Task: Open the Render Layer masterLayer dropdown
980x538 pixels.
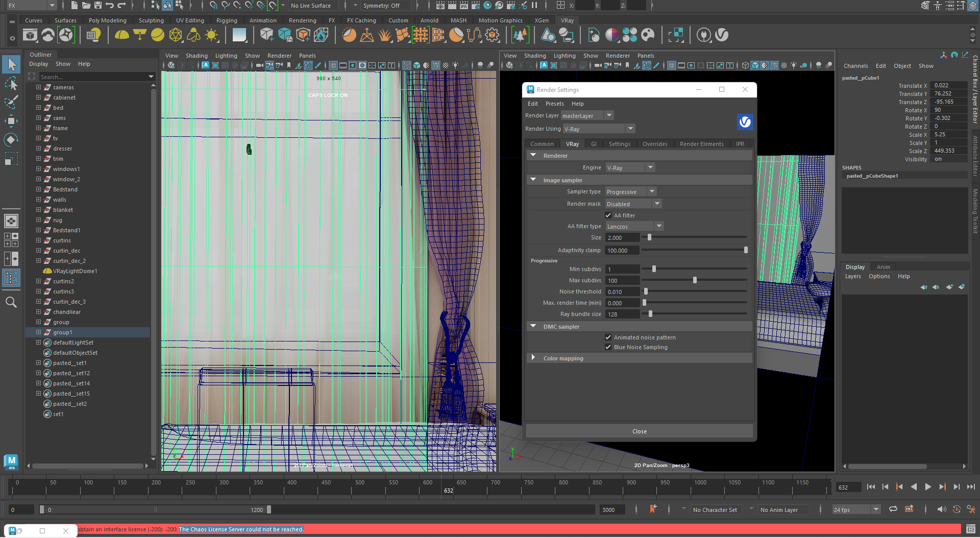Action: [x=587, y=116]
